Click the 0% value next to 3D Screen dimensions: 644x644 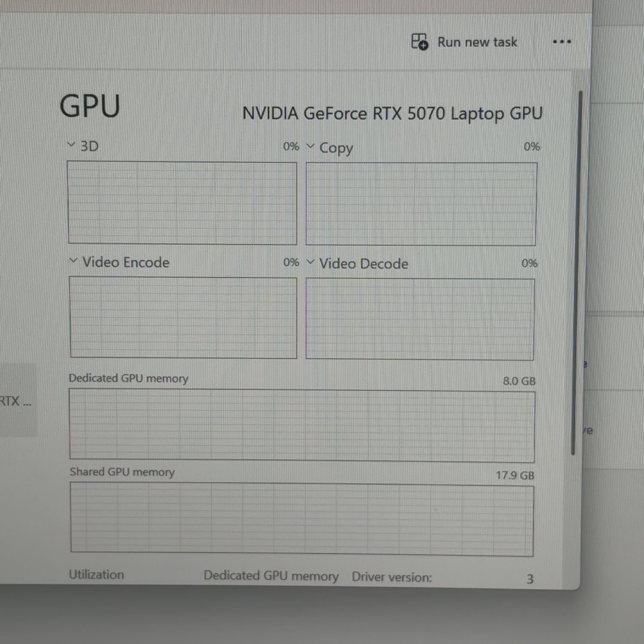pyautogui.click(x=291, y=146)
